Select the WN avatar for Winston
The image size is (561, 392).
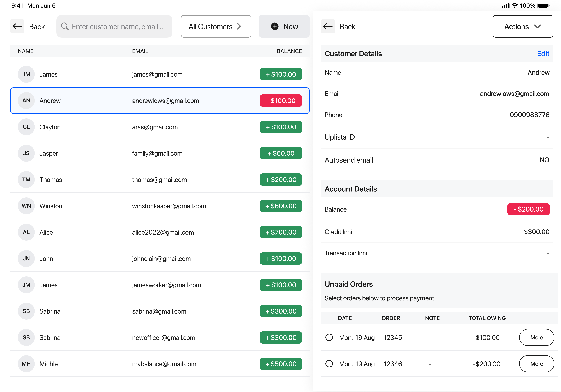pos(26,206)
